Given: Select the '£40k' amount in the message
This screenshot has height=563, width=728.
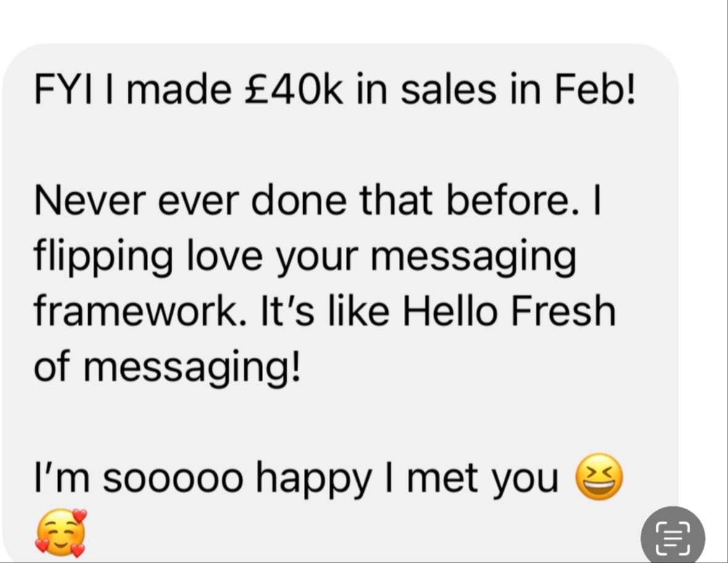Looking at the screenshot, I should pyautogui.click(x=295, y=90).
